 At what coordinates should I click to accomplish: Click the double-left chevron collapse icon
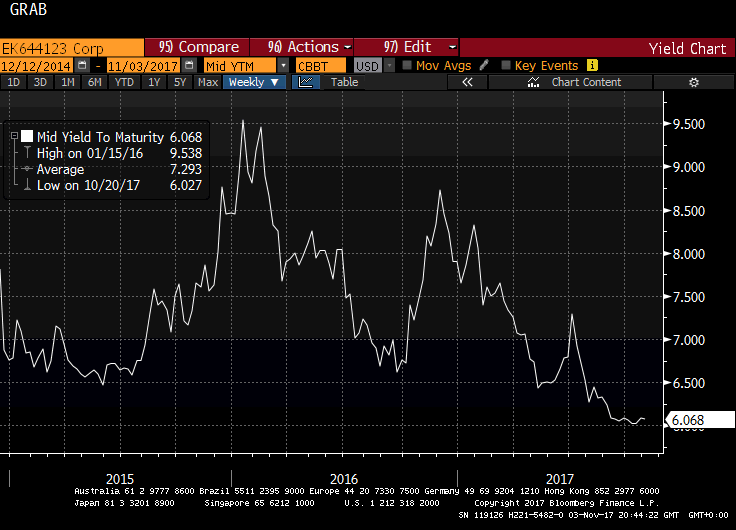pos(467,82)
